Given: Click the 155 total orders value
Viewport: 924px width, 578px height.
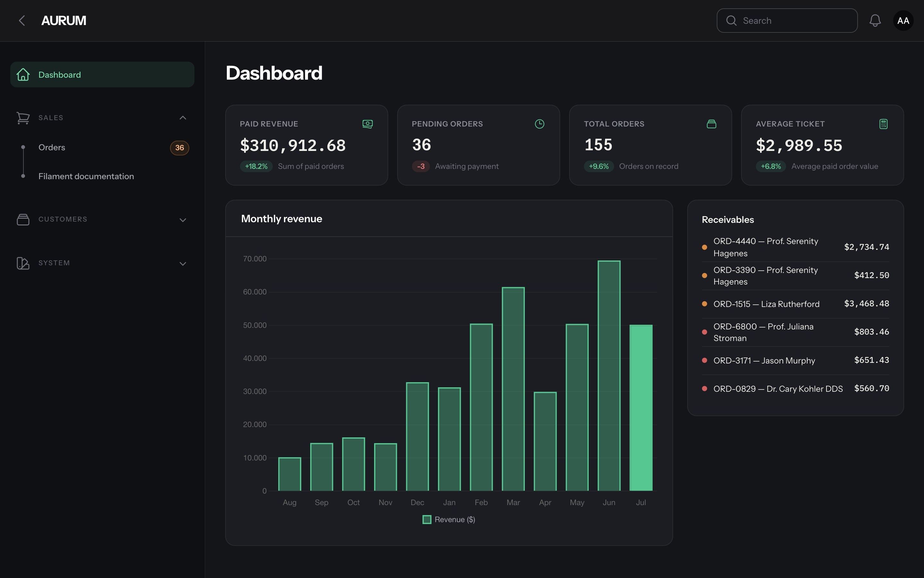Looking at the screenshot, I should 598,145.
